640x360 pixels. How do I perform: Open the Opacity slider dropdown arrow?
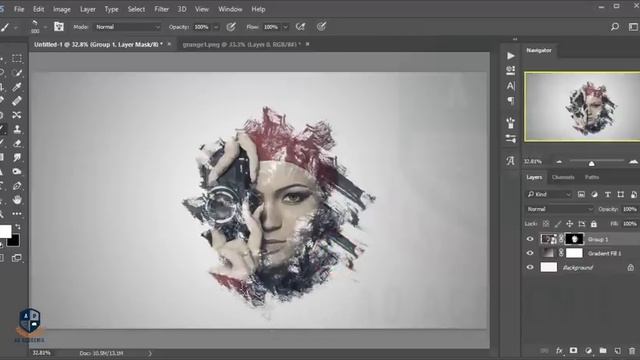coord(216,27)
